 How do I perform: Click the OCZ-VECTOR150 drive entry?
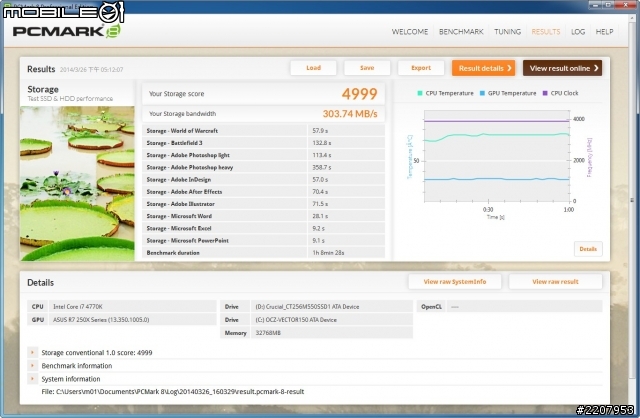point(296,320)
